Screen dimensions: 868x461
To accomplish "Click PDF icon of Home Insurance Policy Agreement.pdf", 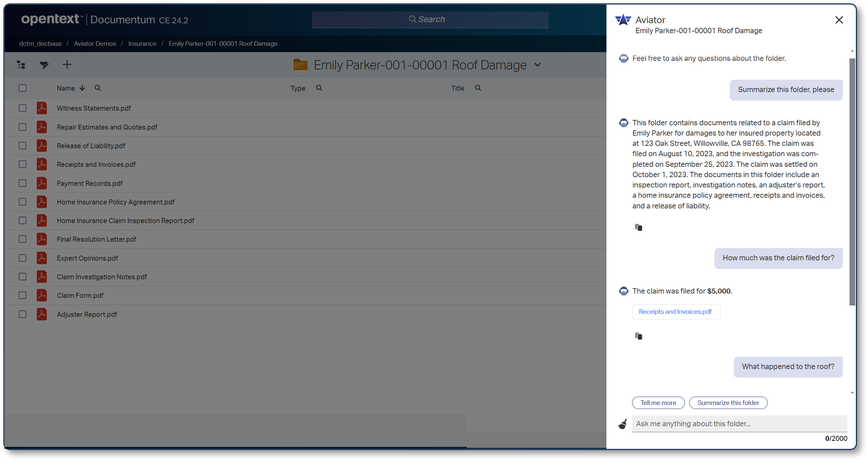I will click(42, 202).
